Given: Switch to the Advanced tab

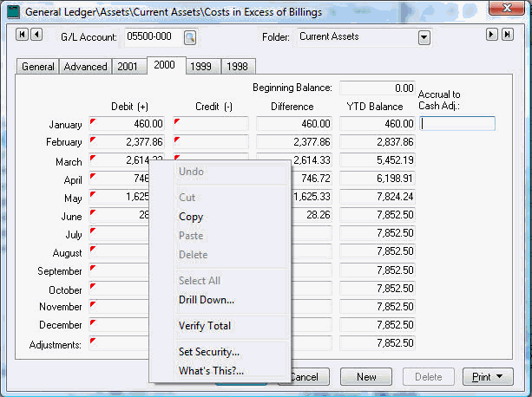Looking at the screenshot, I should tap(86, 66).
